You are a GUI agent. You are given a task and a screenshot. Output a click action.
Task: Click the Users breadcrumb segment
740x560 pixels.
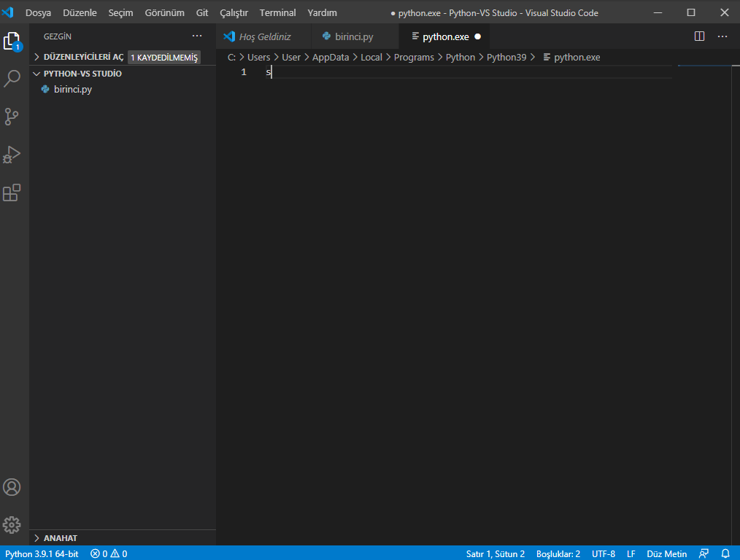258,57
